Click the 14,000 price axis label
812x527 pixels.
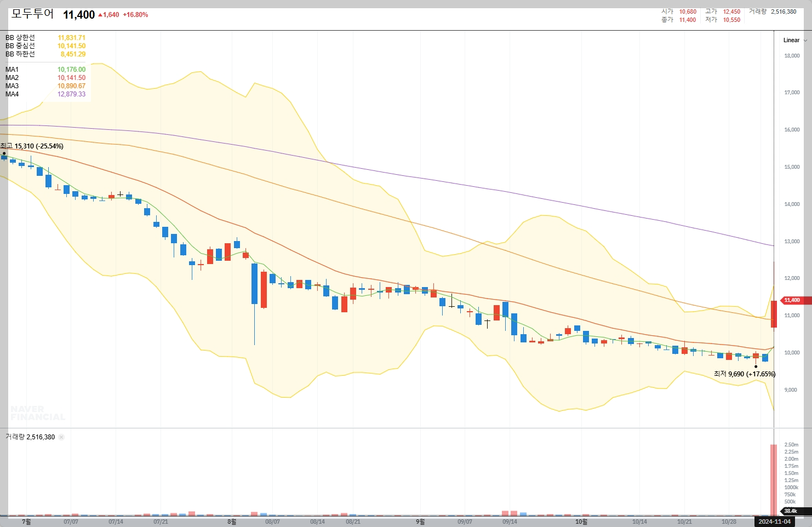coord(792,204)
